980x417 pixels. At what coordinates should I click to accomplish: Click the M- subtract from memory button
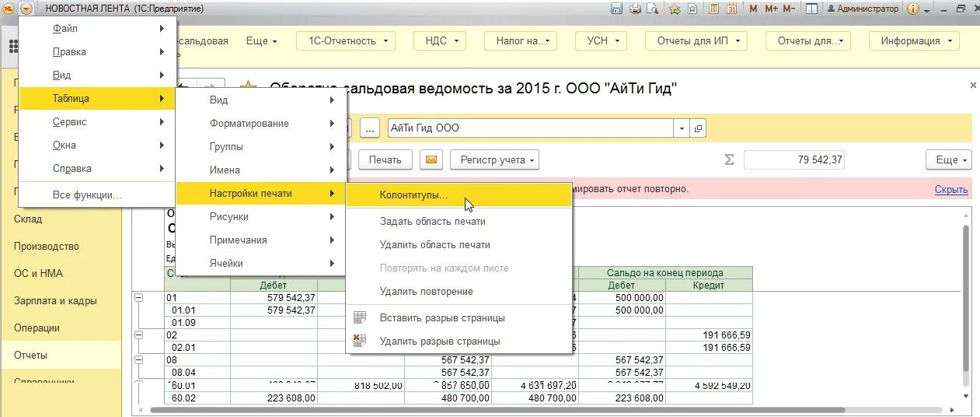pos(789,9)
